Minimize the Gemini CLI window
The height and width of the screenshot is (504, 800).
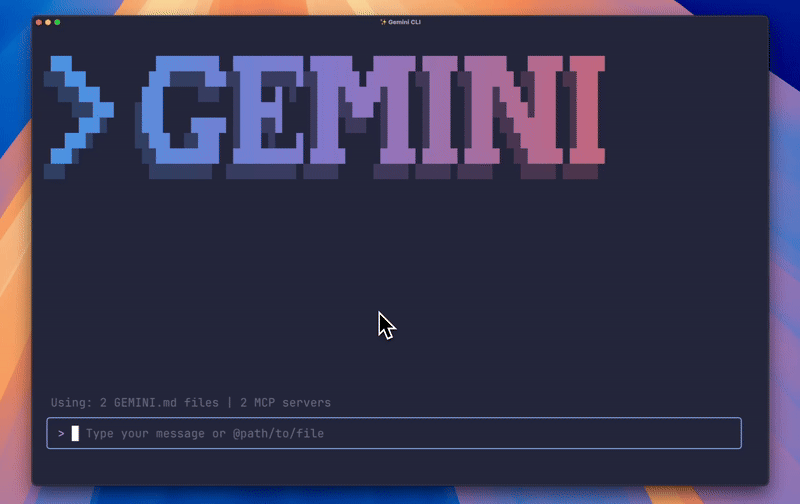tap(48, 22)
